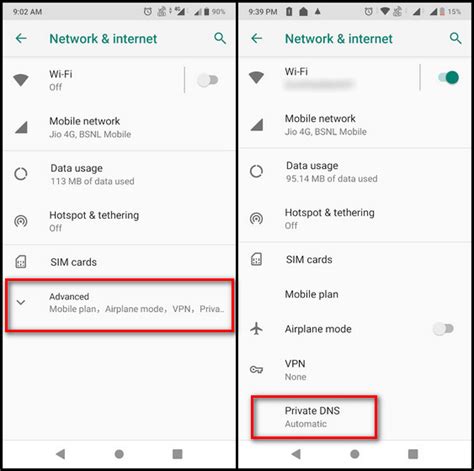Tap search magnifier in right phone screen
This screenshot has width=474, height=471.
pyautogui.click(x=455, y=38)
